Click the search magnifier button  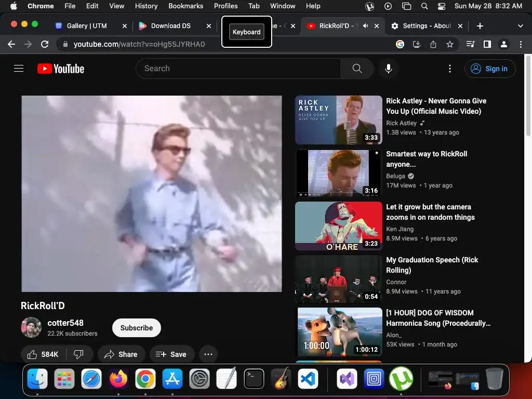[x=357, y=69]
